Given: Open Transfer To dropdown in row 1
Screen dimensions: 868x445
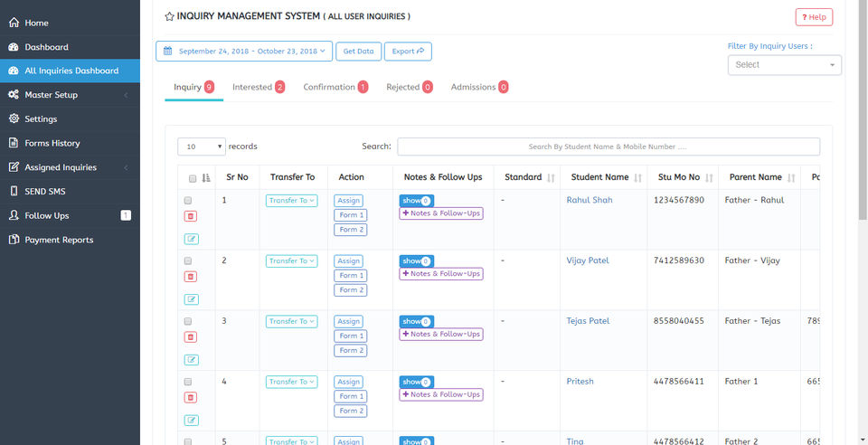Looking at the screenshot, I should (x=291, y=201).
